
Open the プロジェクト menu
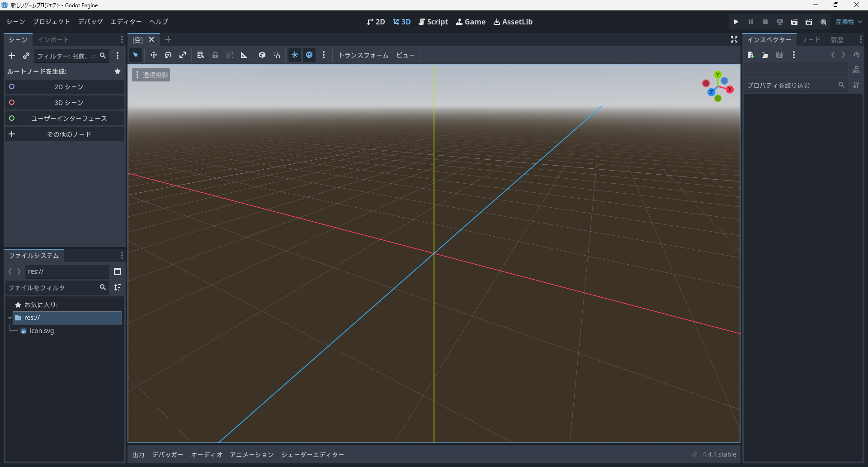point(52,22)
